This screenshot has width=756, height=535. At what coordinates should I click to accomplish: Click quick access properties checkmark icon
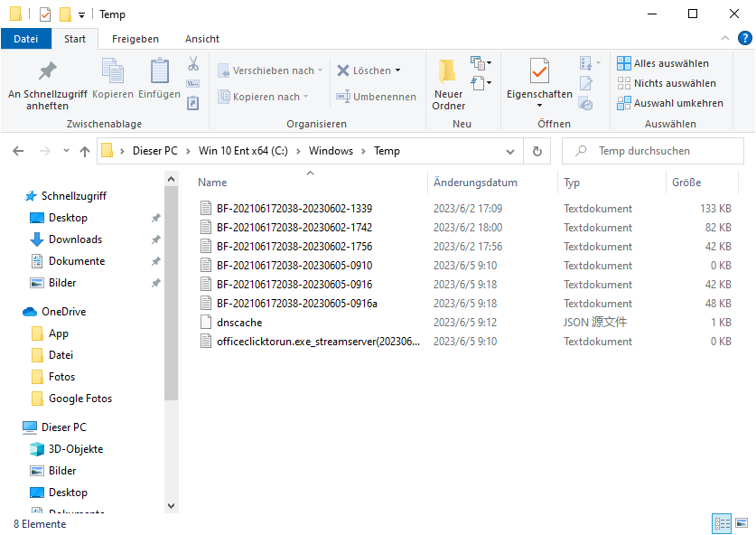coord(45,14)
